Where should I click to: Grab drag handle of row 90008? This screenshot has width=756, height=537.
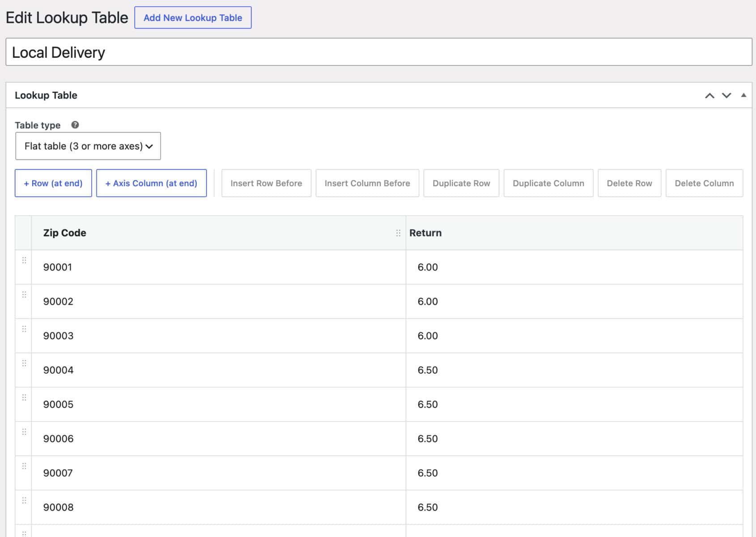[x=24, y=500]
